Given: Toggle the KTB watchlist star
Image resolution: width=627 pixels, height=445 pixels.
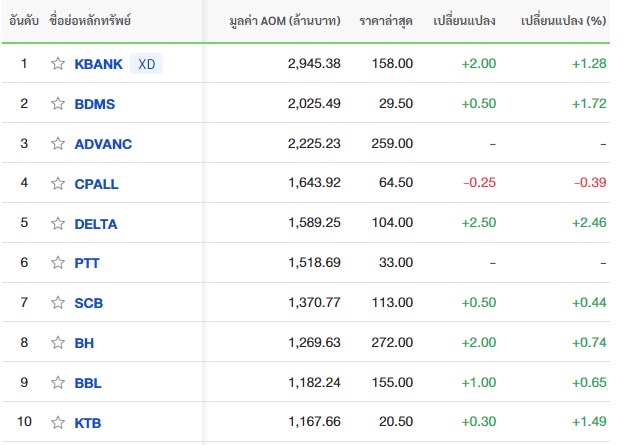Looking at the screenshot, I should (x=58, y=423).
